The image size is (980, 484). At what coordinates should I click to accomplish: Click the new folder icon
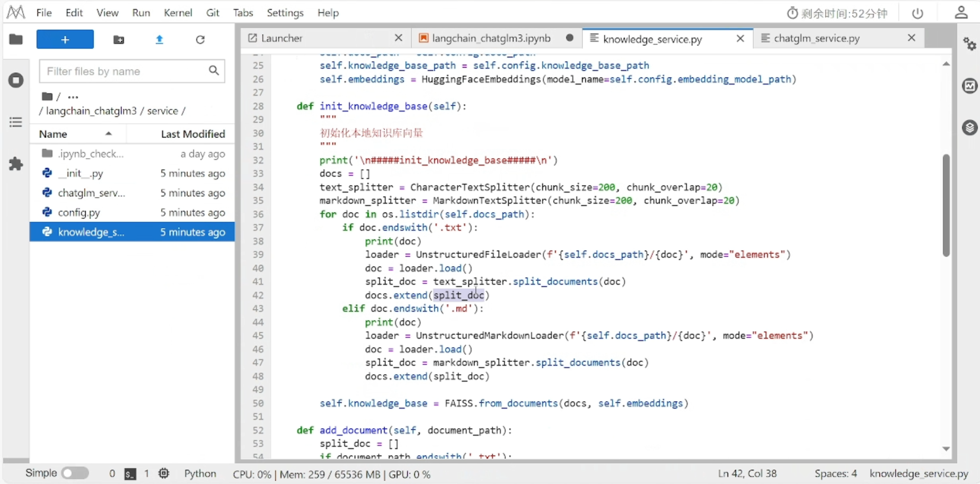[119, 40]
